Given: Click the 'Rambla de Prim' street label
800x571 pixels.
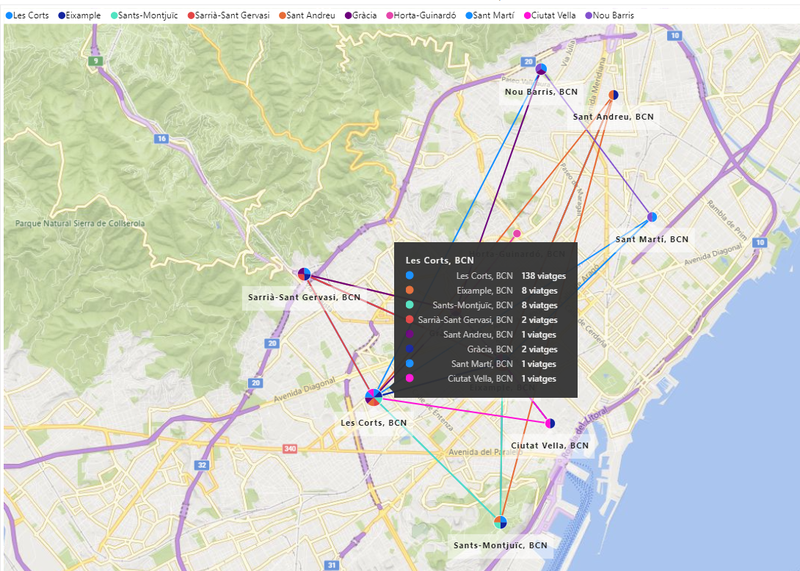Looking at the screenshot, I should pyautogui.click(x=727, y=220).
